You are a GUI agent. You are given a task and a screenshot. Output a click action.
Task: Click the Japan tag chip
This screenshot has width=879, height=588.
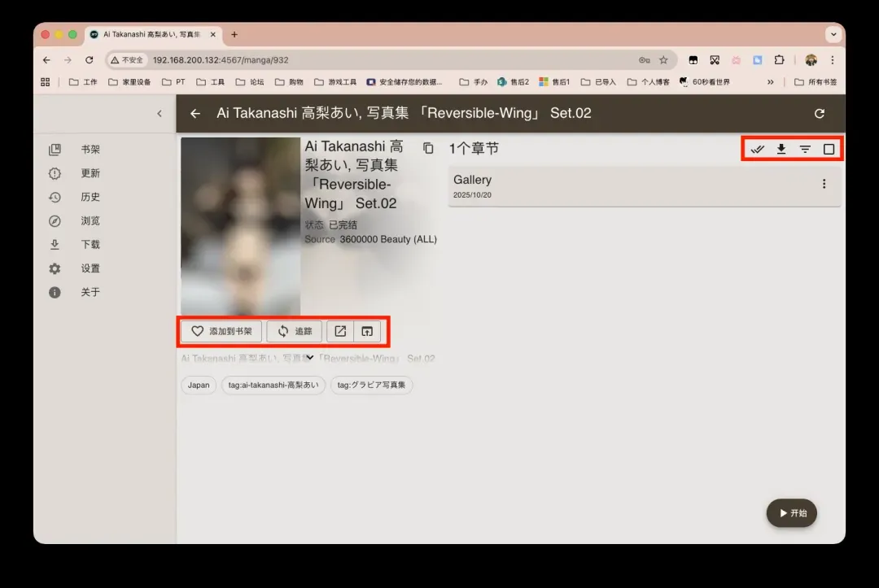(199, 385)
